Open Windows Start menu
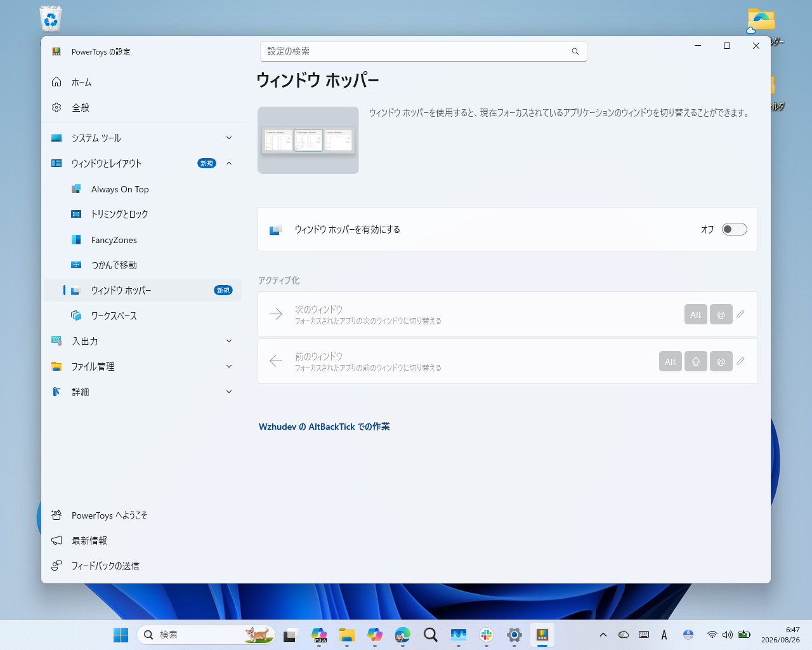The height and width of the screenshot is (650, 812). (x=121, y=635)
